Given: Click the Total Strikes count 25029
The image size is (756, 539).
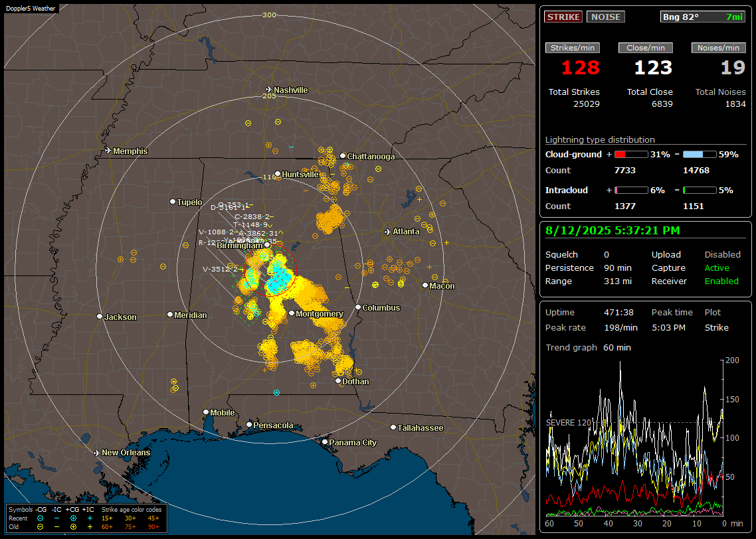Looking at the screenshot, I should pos(587,104).
